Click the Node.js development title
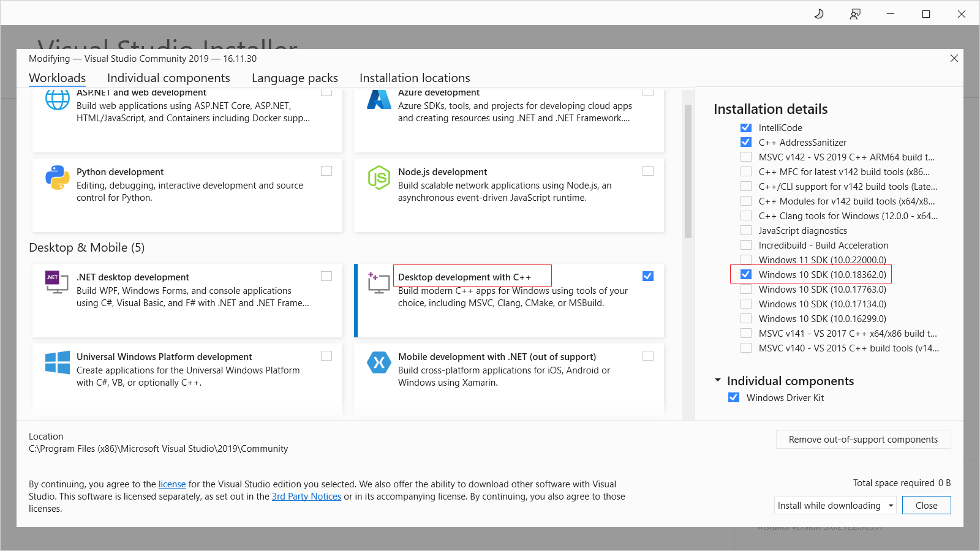 pyautogui.click(x=442, y=172)
